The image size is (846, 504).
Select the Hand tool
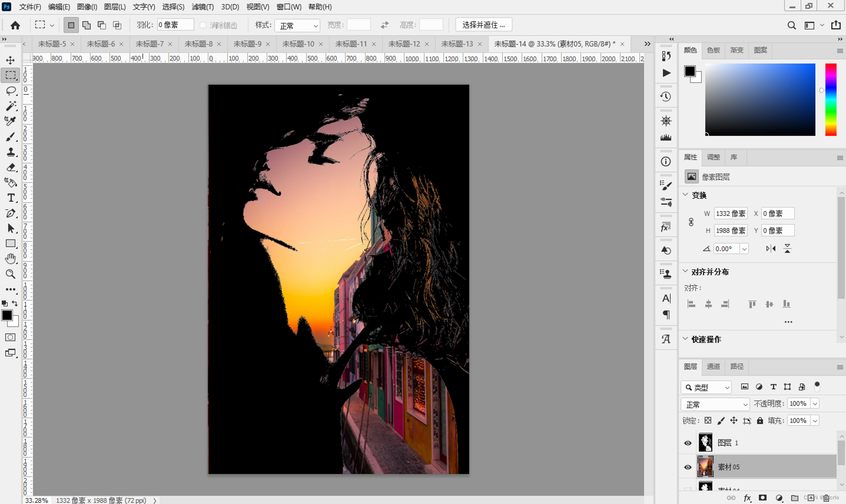click(x=10, y=259)
